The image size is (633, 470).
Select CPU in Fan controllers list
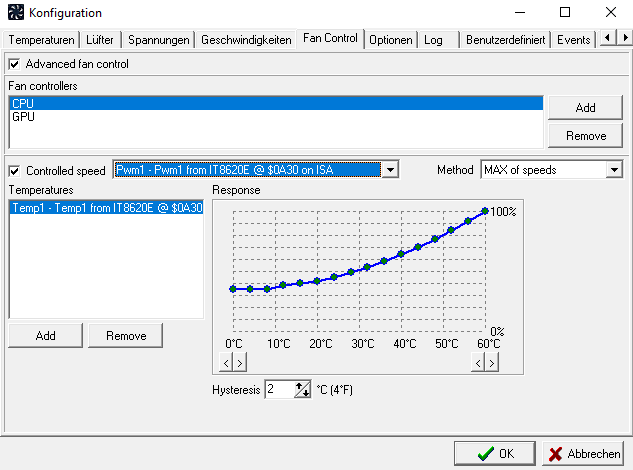pos(276,103)
